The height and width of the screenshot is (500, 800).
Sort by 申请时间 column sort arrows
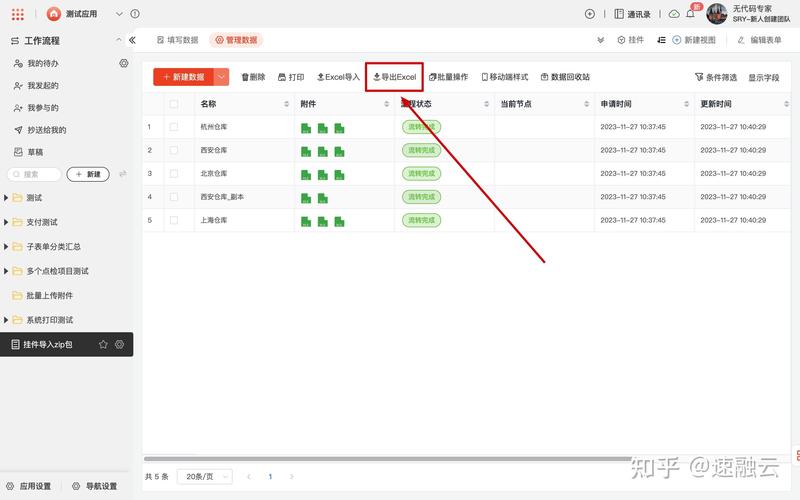coord(686,104)
